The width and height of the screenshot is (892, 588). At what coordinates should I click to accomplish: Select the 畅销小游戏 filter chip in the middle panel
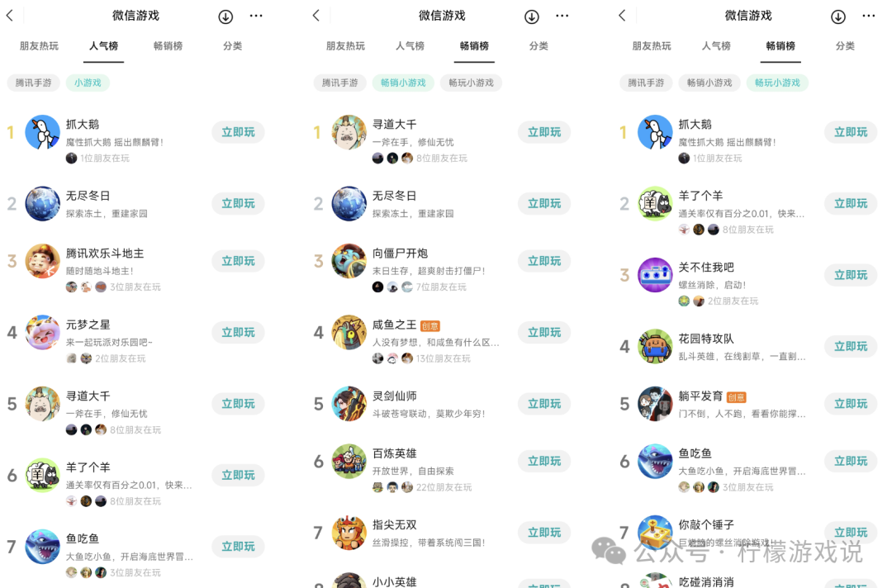(403, 83)
